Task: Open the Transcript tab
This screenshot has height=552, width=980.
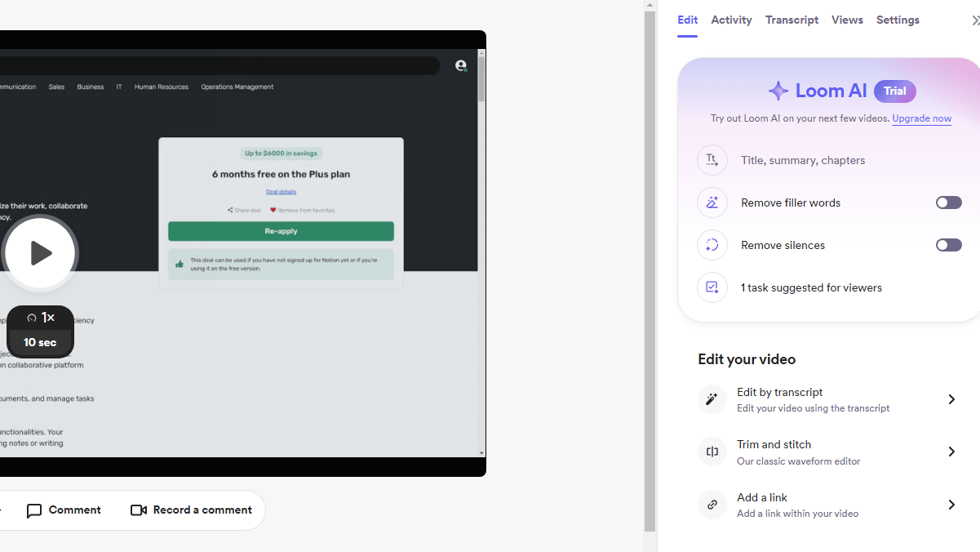Action: point(792,20)
